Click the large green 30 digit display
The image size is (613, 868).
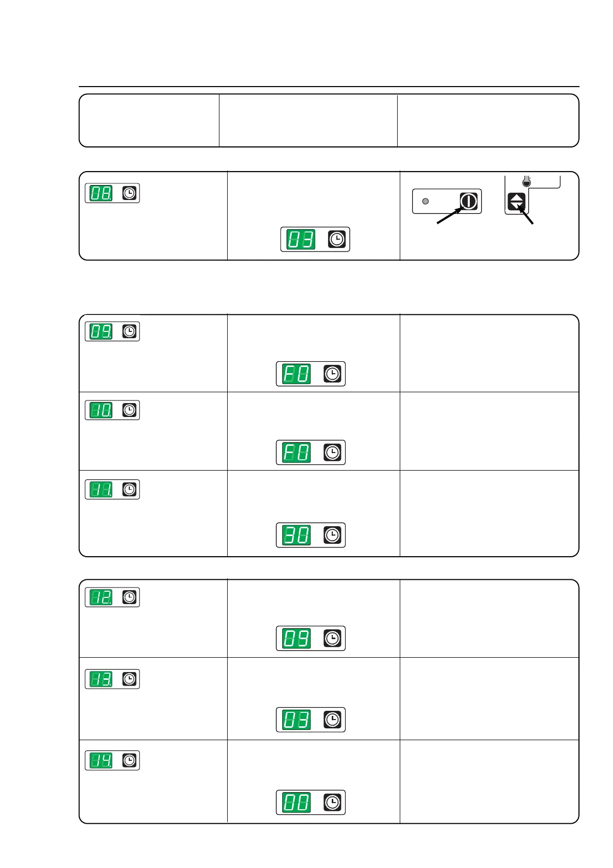click(297, 535)
